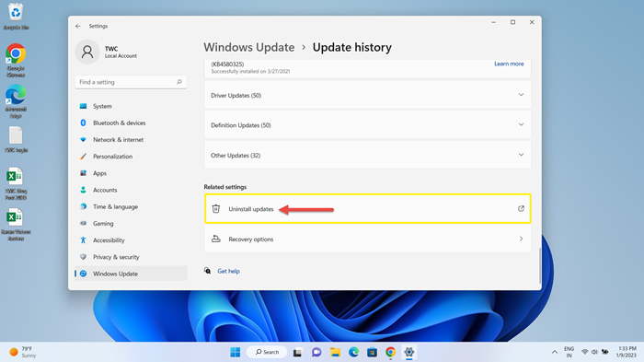The image size is (644, 362).
Task: Open Microsoft Store from the taskbar
Action: (x=372, y=352)
